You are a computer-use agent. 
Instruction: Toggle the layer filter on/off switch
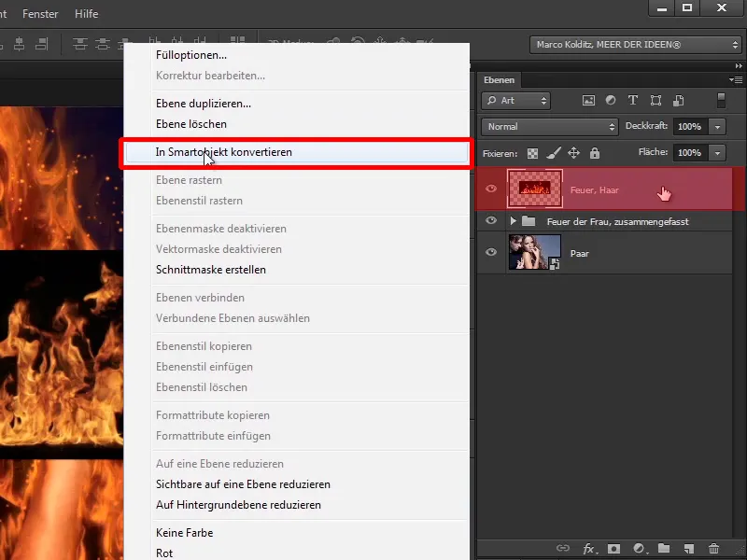tap(721, 101)
